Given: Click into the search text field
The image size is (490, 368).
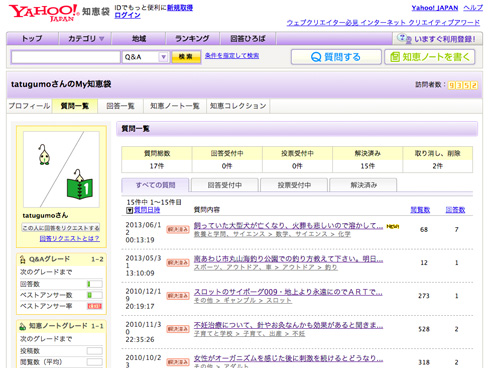Looking at the screenshot, I should pos(66,57).
